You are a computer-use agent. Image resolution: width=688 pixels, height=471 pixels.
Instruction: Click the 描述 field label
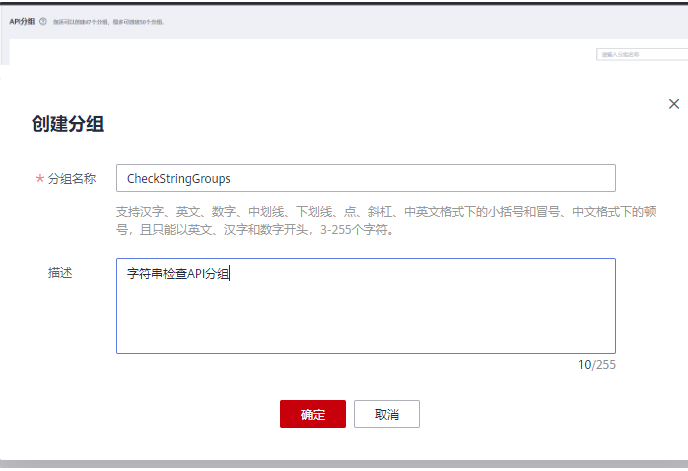click(x=60, y=273)
